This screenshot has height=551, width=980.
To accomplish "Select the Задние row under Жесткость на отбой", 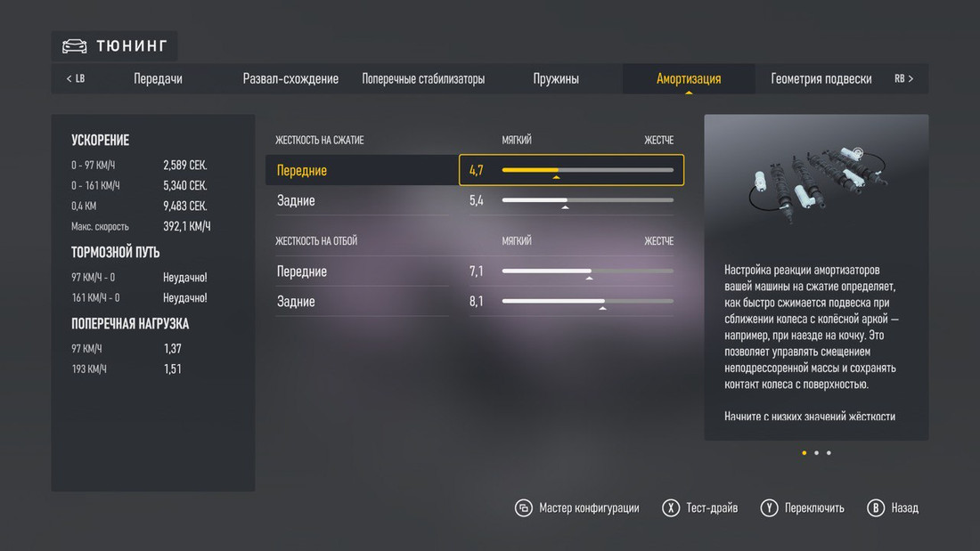I will pyautogui.click(x=475, y=301).
